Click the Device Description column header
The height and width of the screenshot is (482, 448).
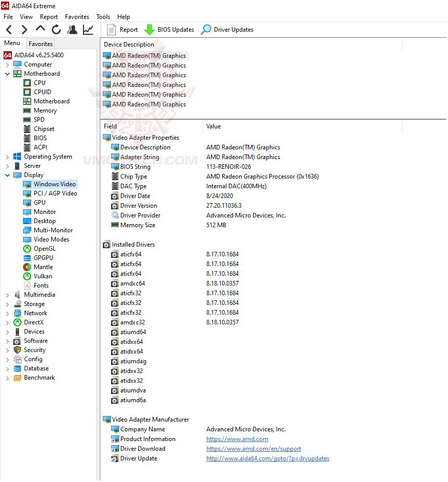pyautogui.click(x=129, y=45)
